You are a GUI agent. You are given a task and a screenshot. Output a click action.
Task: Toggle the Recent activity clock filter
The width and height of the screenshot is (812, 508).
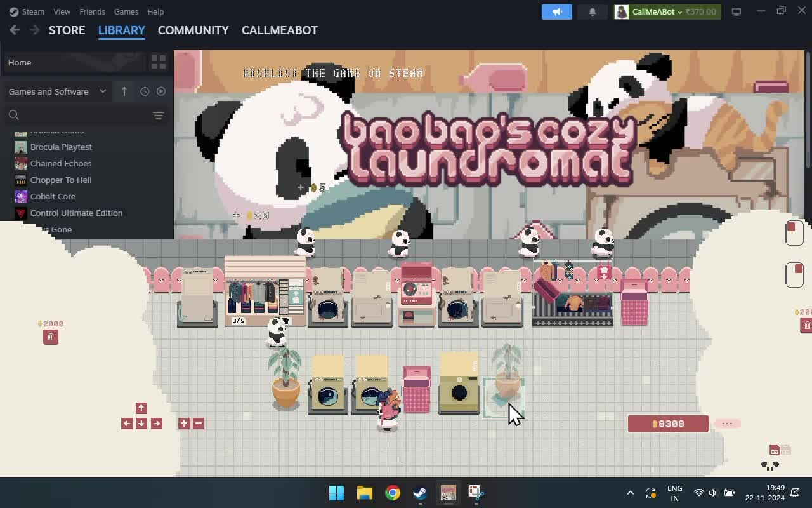pyautogui.click(x=145, y=91)
